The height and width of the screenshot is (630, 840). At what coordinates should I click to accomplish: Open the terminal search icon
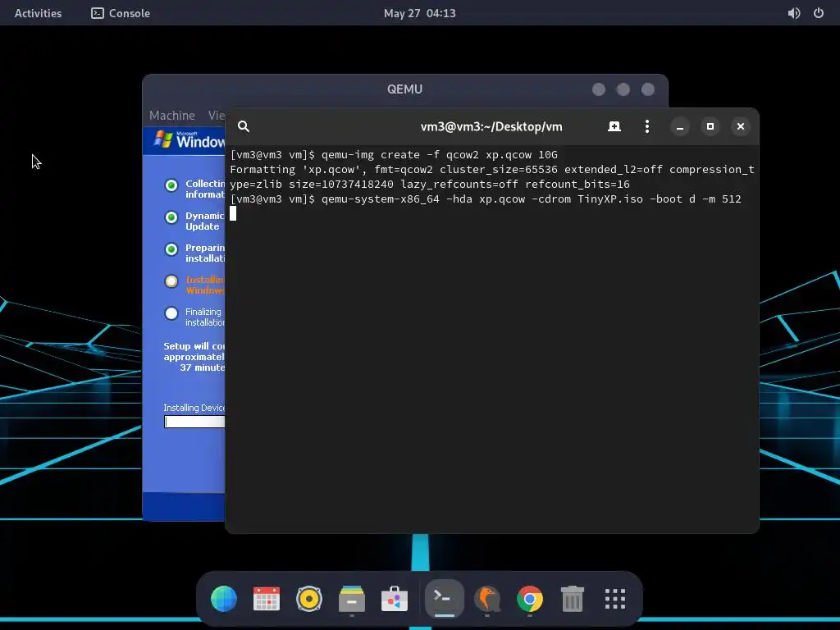coord(243,126)
